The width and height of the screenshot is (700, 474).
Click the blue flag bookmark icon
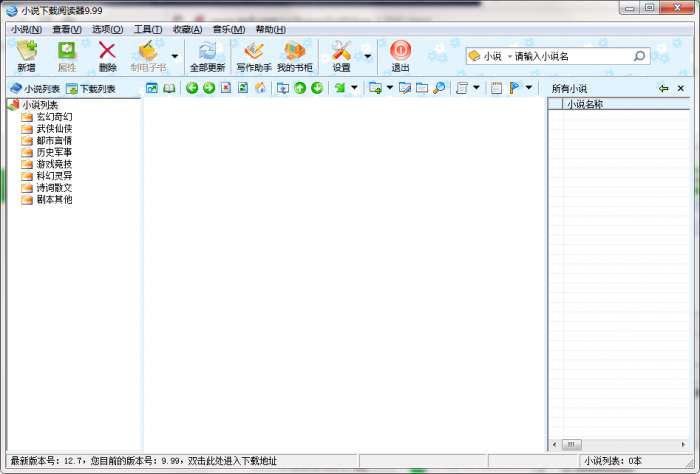[x=514, y=88]
